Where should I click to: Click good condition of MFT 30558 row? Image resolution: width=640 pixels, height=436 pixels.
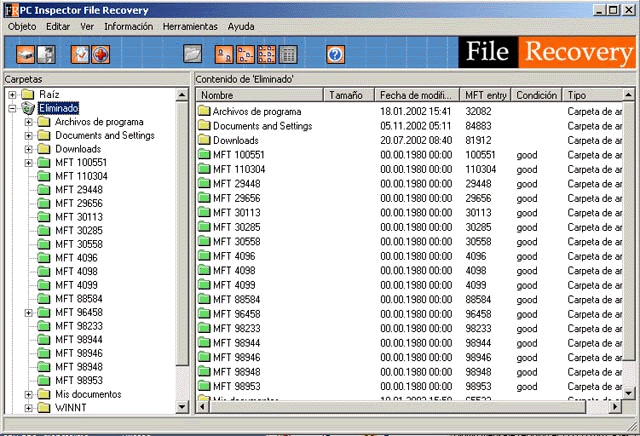(527, 242)
